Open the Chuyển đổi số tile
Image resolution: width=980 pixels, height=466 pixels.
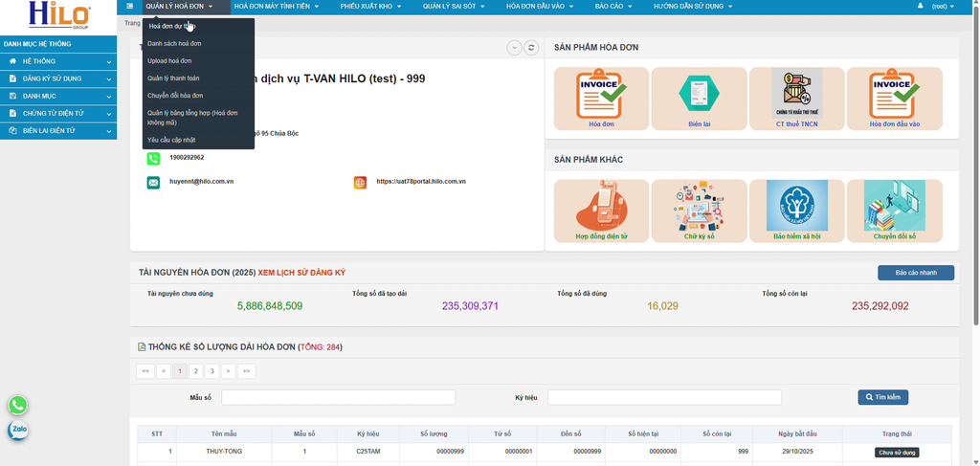pyautogui.click(x=894, y=210)
